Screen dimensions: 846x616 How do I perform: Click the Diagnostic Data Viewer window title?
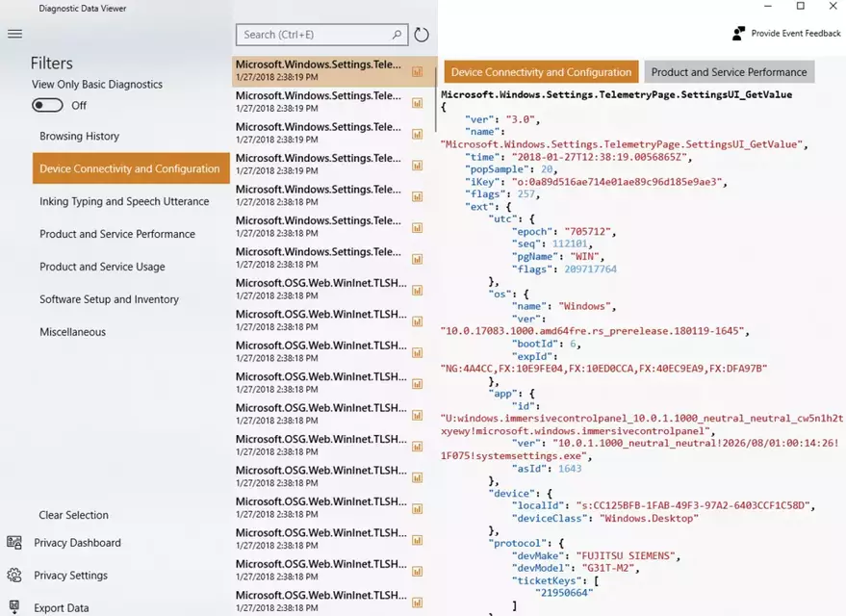83,8
